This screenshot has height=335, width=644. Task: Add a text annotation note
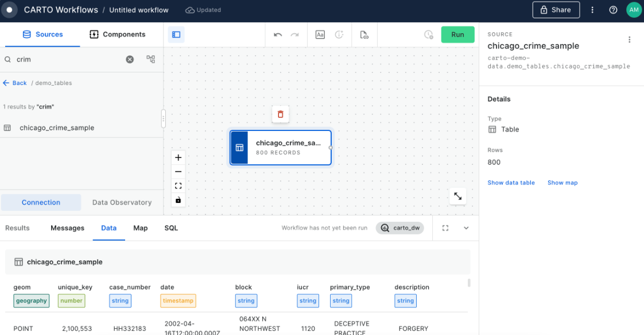[x=320, y=34]
